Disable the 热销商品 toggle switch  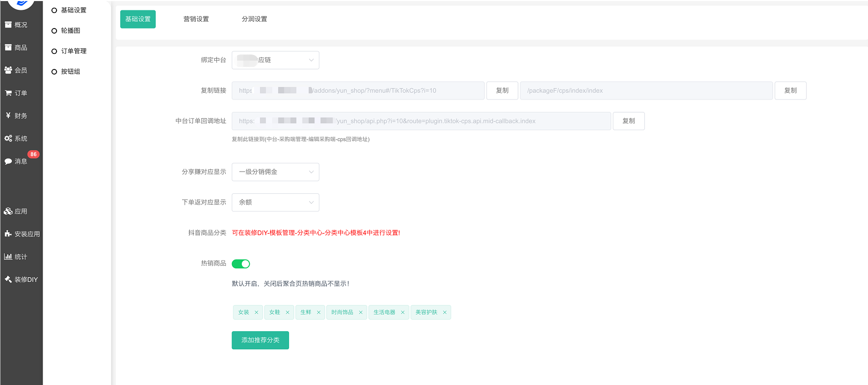click(241, 264)
